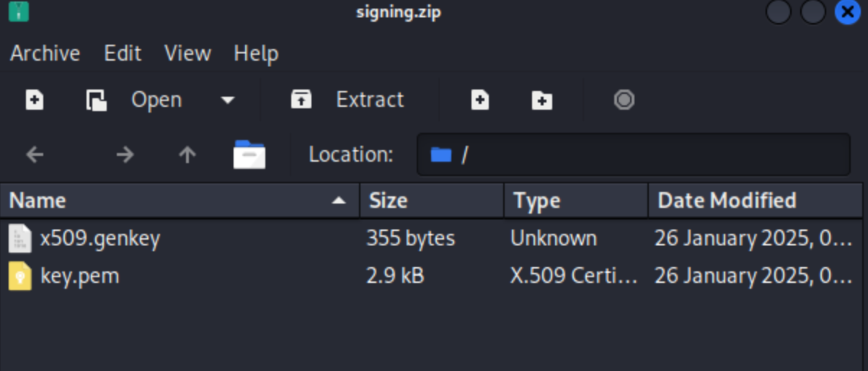Go to the home location folder icon

pyautogui.click(x=249, y=154)
